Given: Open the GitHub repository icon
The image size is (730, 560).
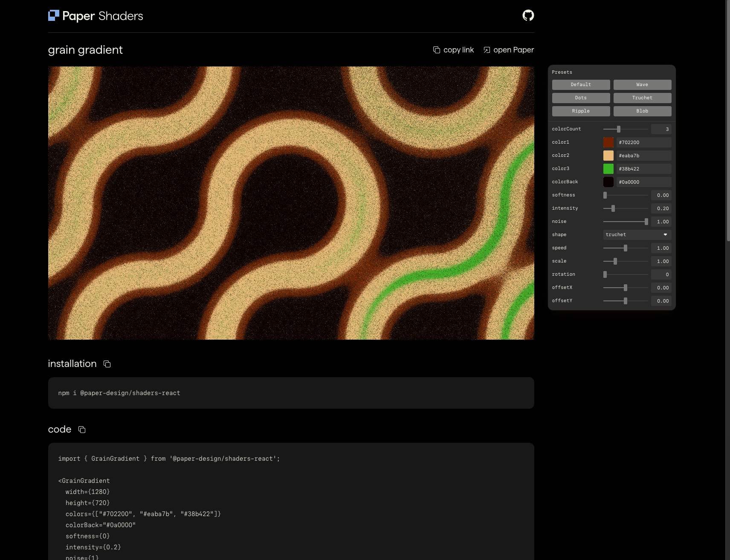Looking at the screenshot, I should pos(528,15).
